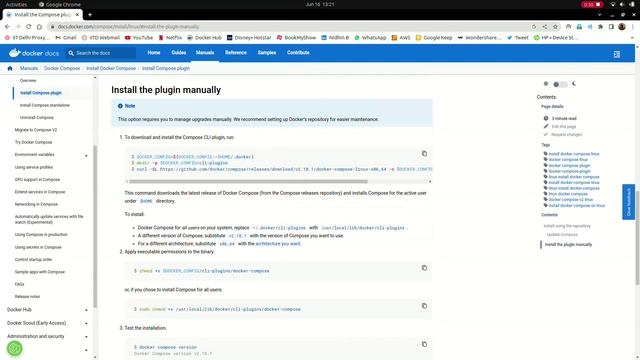Toggle Chrome side panel icon
This screenshot has width=640, height=360.
[x=611, y=27]
